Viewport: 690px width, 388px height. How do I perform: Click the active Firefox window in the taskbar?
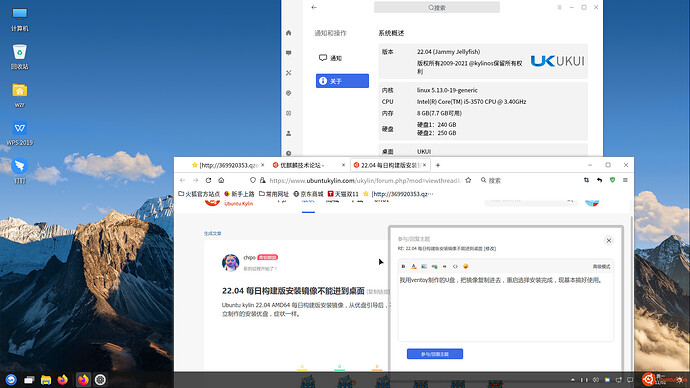coord(83,380)
